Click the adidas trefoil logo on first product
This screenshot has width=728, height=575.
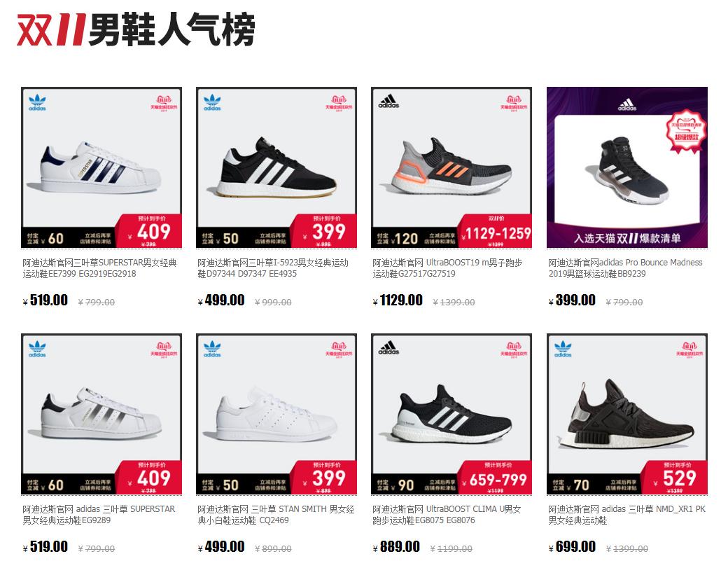[37, 103]
